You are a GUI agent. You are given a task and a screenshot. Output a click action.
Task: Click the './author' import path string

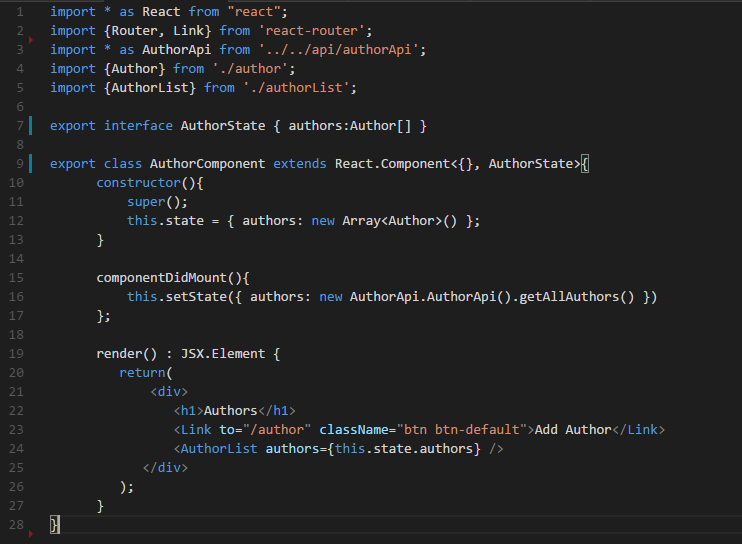pyautogui.click(x=250, y=69)
